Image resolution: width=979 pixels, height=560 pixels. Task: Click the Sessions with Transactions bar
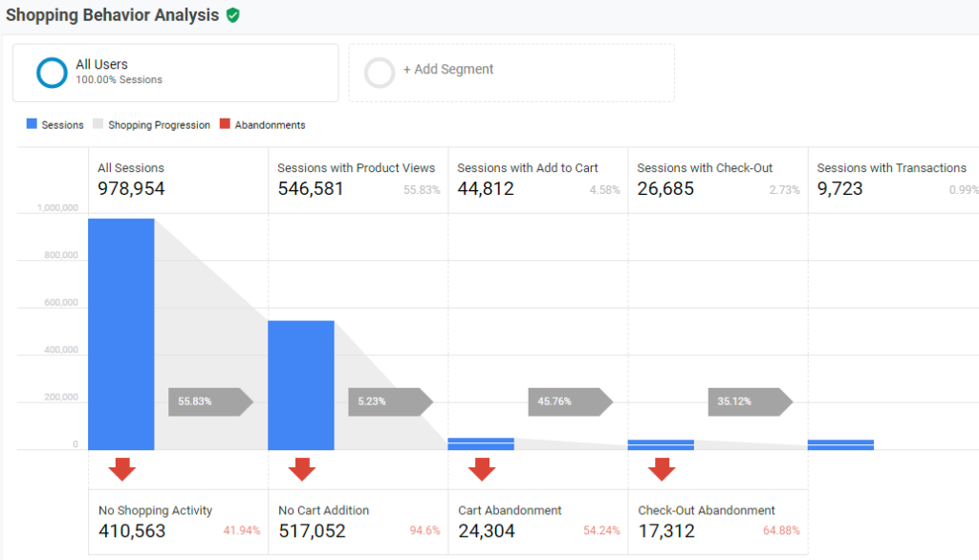click(x=840, y=445)
